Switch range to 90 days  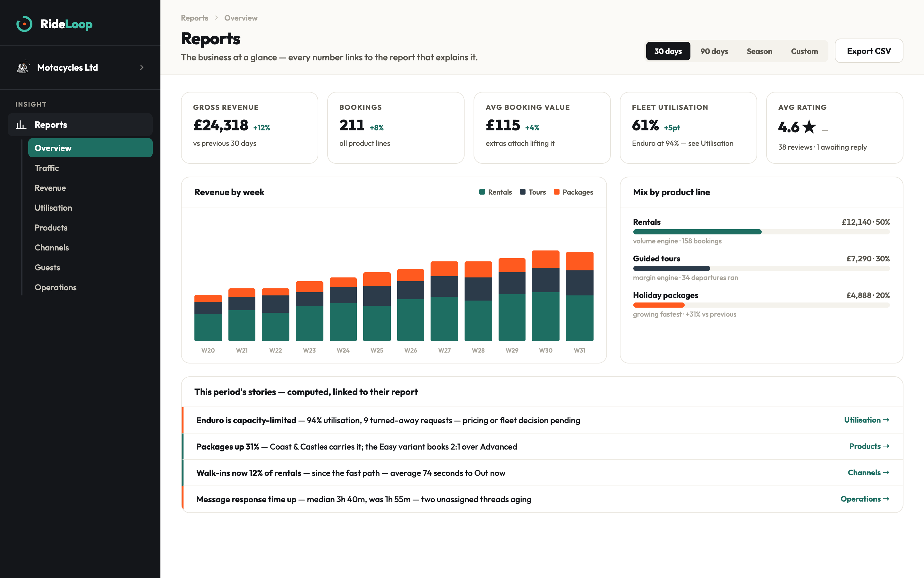pyautogui.click(x=714, y=51)
